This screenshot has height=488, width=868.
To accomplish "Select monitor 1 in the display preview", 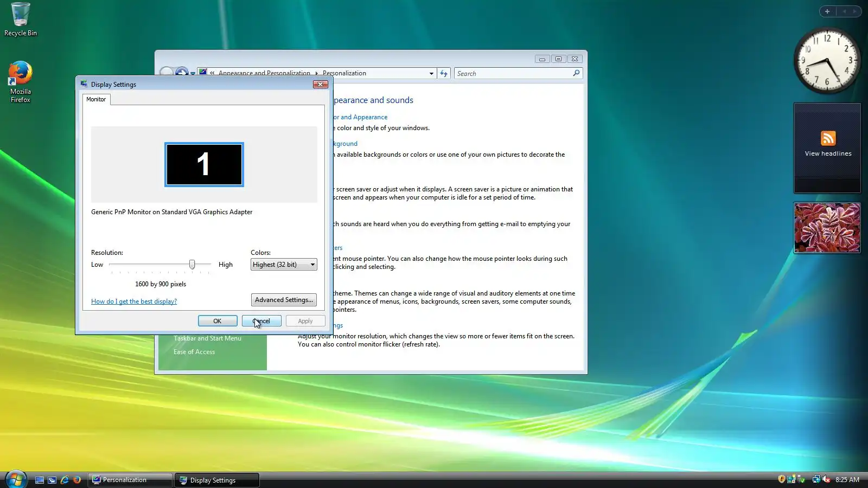I will pyautogui.click(x=204, y=164).
